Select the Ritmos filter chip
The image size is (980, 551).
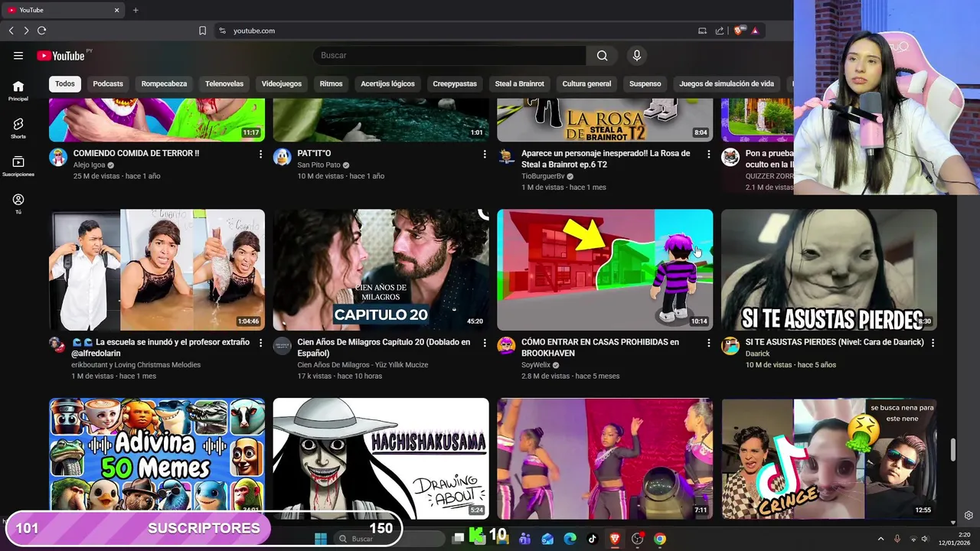point(332,83)
